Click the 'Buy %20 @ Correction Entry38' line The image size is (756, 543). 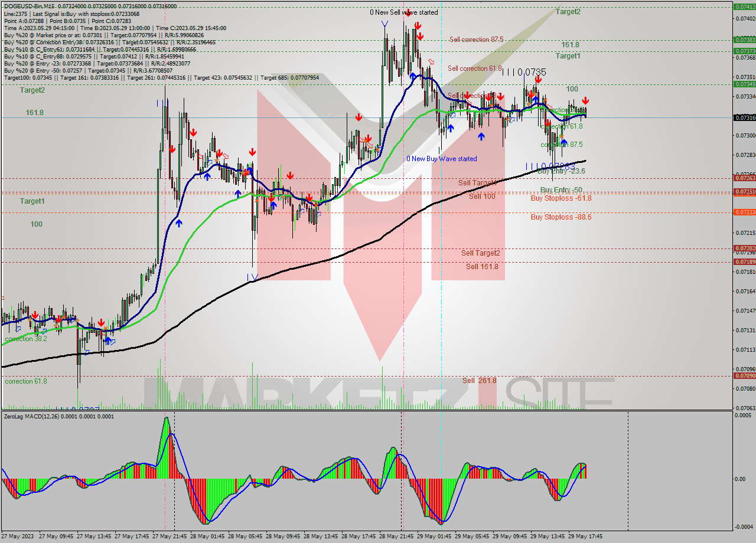(109, 42)
